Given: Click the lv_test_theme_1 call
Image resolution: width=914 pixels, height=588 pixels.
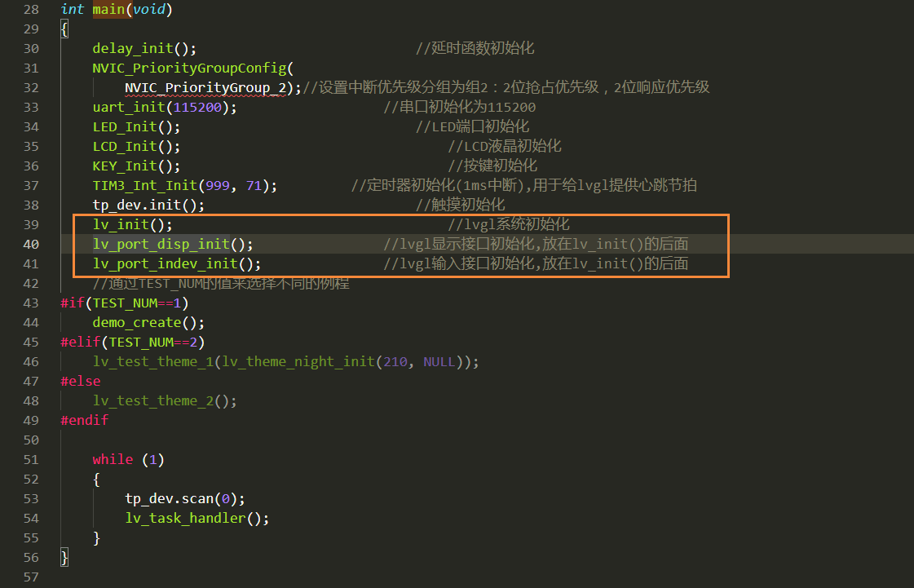Looking at the screenshot, I should click(x=285, y=362).
